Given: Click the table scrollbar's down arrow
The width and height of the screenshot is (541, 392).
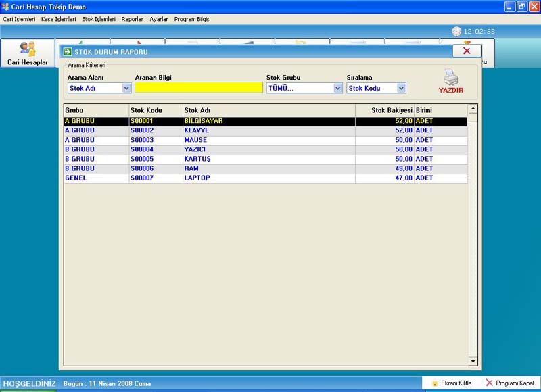Looking at the screenshot, I should 473,362.
